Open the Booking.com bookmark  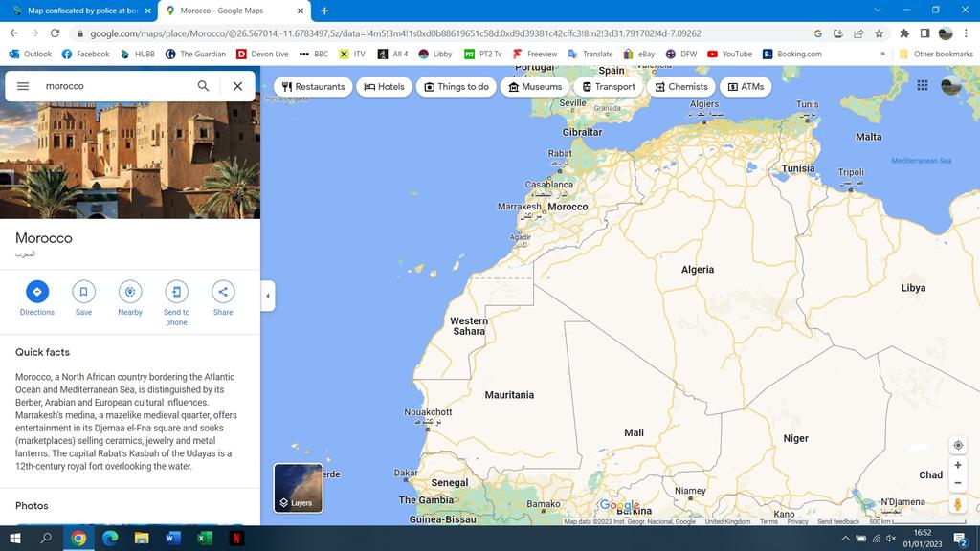pos(791,54)
